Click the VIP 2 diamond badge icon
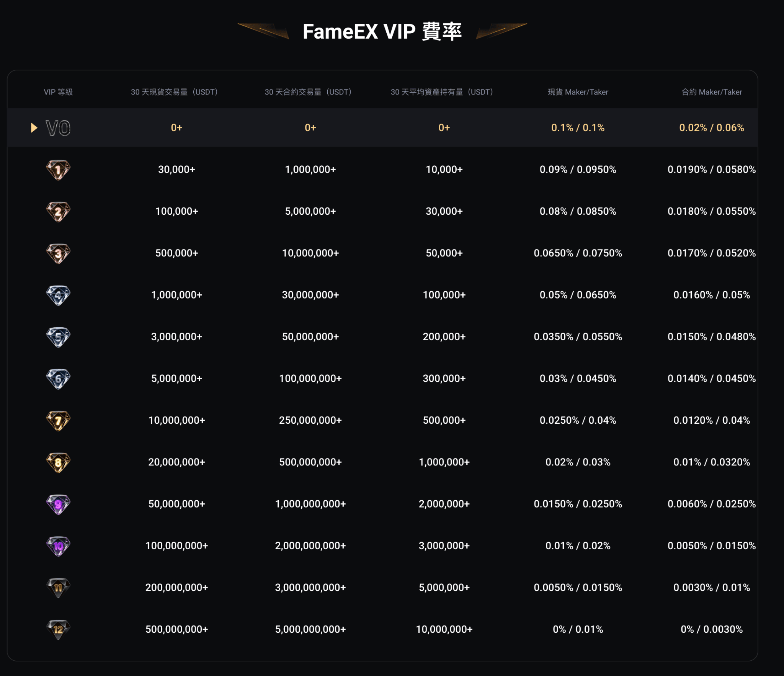This screenshot has height=676, width=784. tap(58, 212)
